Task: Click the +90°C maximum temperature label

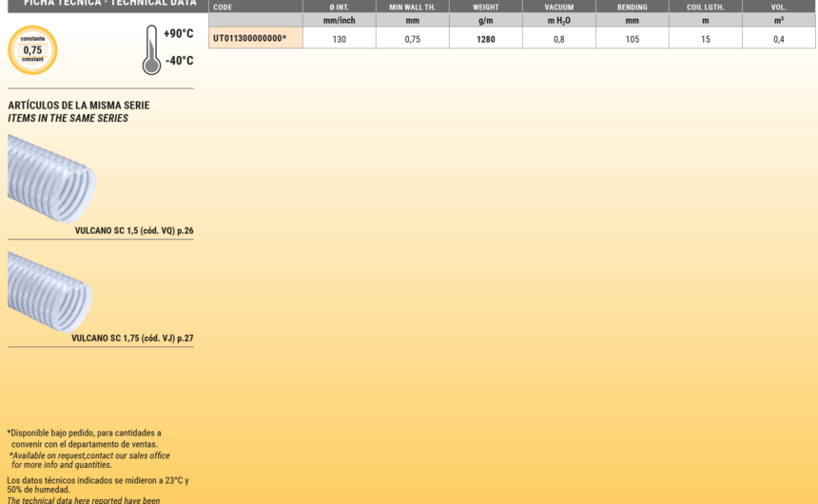Action: (x=178, y=34)
